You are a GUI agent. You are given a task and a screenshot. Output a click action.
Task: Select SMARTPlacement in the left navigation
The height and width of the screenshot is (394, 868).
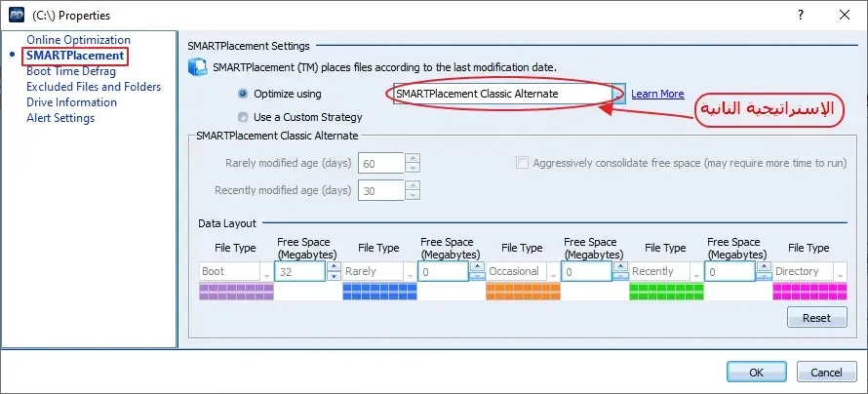tap(75, 56)
